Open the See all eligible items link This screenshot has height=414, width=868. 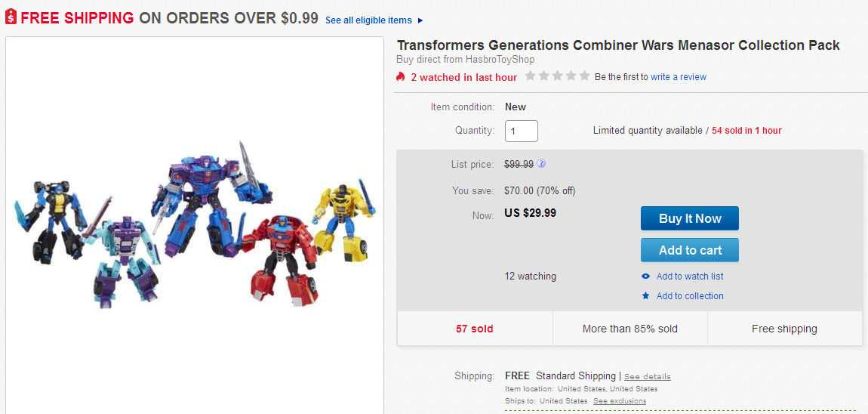(368, 20)
